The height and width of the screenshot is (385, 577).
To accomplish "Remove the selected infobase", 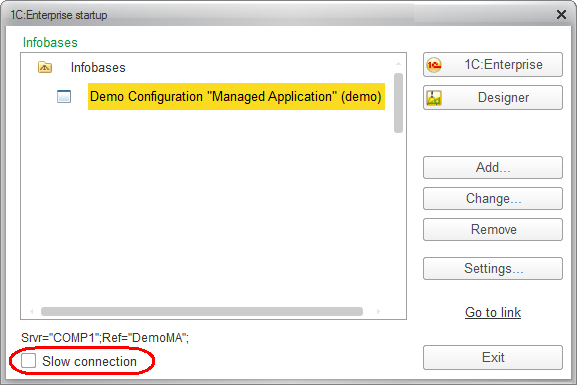I will coord(493,230).
